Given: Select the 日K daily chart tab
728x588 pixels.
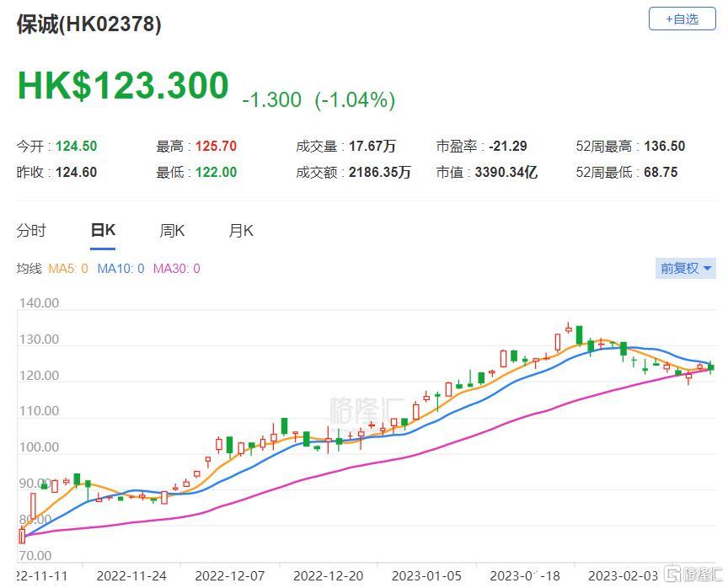Looking at the screenshot, I should [103, 230].
